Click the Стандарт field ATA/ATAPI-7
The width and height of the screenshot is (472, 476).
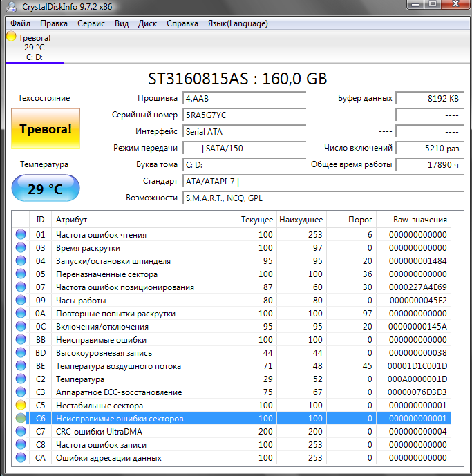click(x=323, y=182)
